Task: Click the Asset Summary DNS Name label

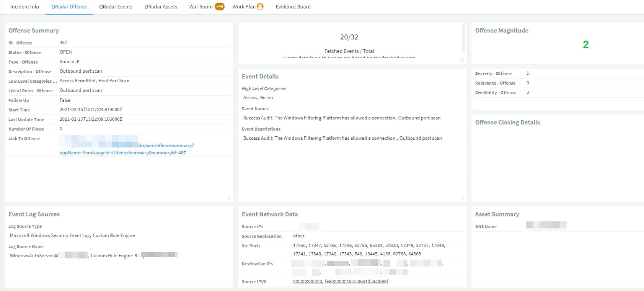Action: point(486,227)
